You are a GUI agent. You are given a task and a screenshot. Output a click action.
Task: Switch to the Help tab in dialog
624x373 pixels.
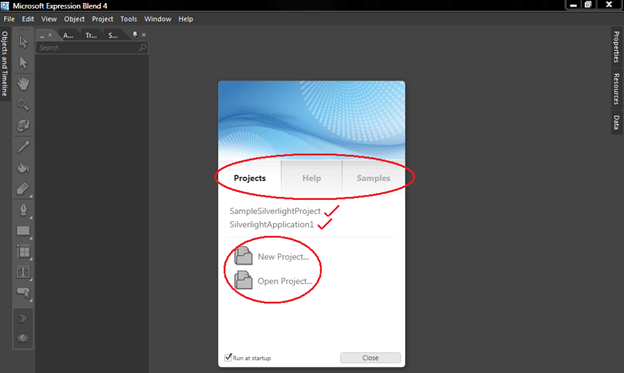point(312,178)
